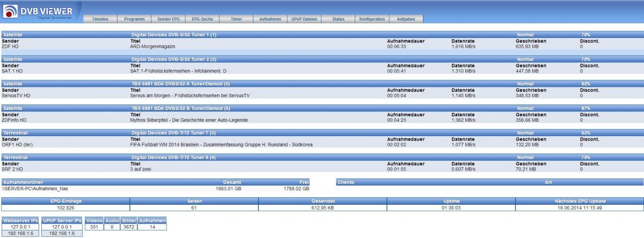Open the Timeline tab
Screen dimensions: 644x238
100,19
